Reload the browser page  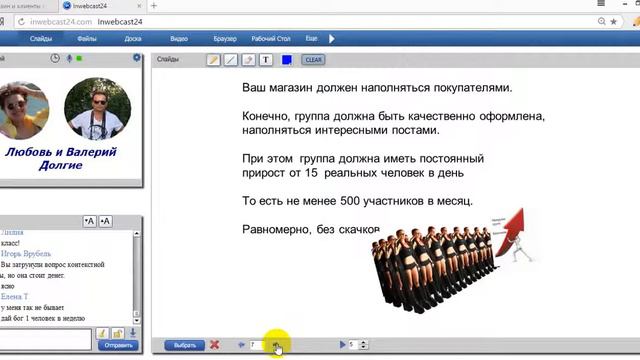pos(21,22)
